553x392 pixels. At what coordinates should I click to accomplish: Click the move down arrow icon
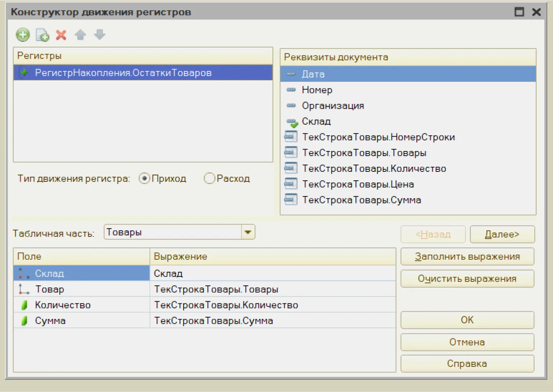tap(99, 35)
